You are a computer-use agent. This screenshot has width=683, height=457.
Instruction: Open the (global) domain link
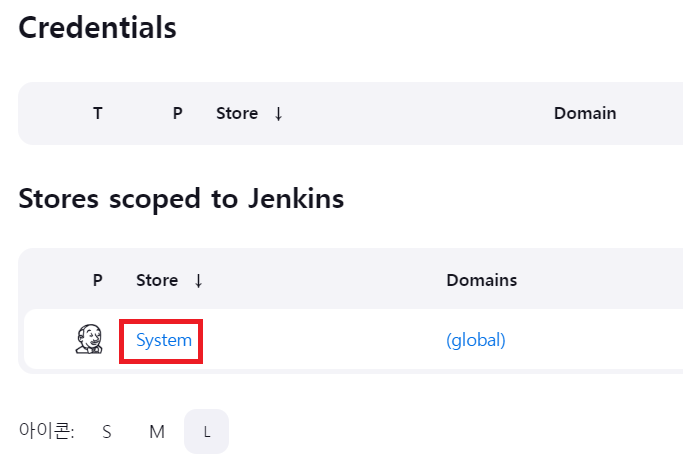[476, 340]
